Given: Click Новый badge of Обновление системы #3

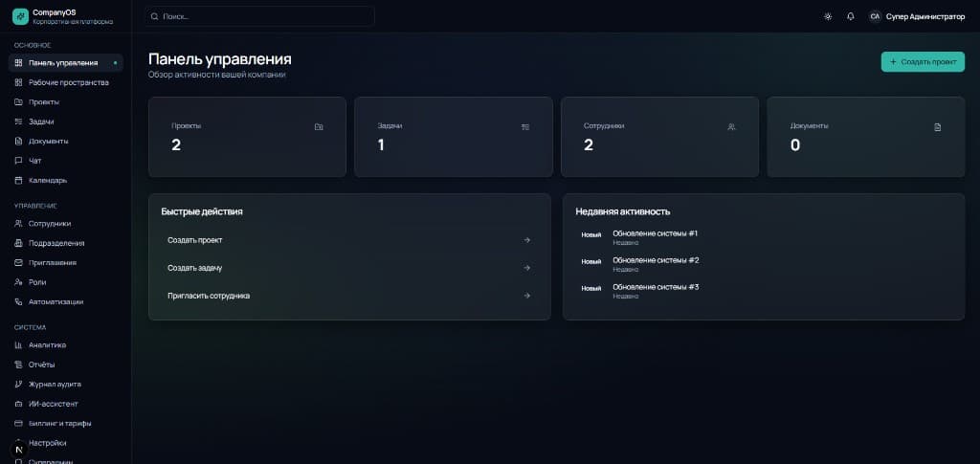Looking at the screenshot, I should (591, 289).
